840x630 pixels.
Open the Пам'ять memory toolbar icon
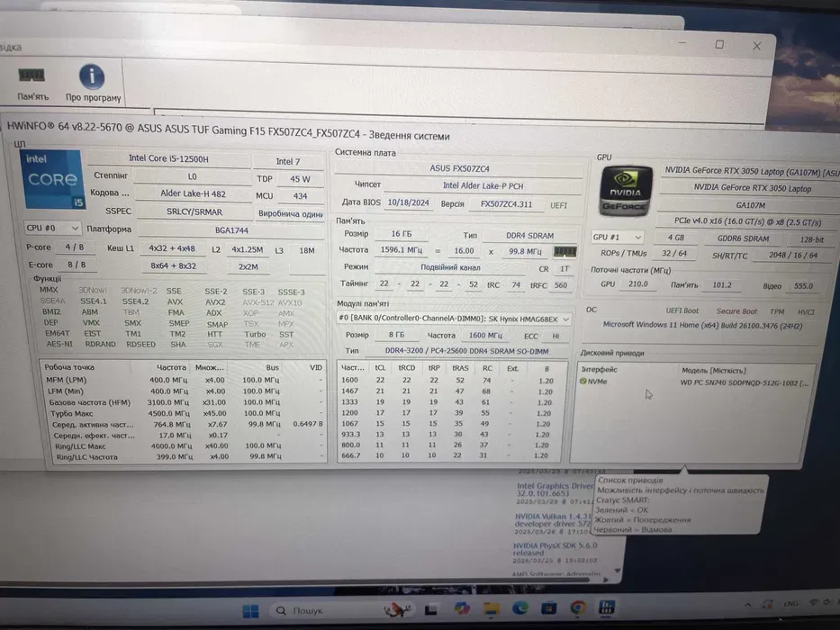click(32, 83)
